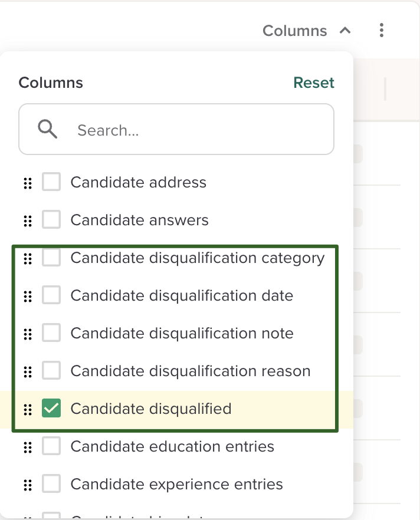
Task: Check the Candidate answers checkbox
Action: [51, 220]
